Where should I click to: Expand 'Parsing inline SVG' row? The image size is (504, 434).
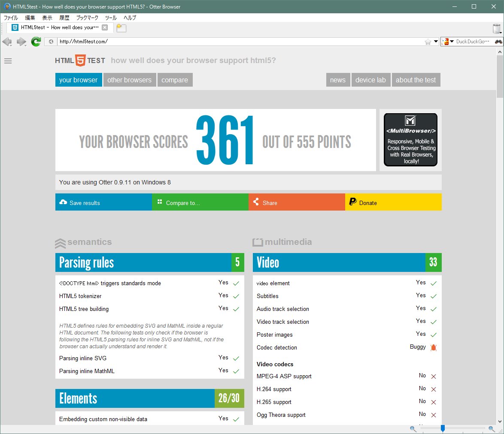point(150,358)
